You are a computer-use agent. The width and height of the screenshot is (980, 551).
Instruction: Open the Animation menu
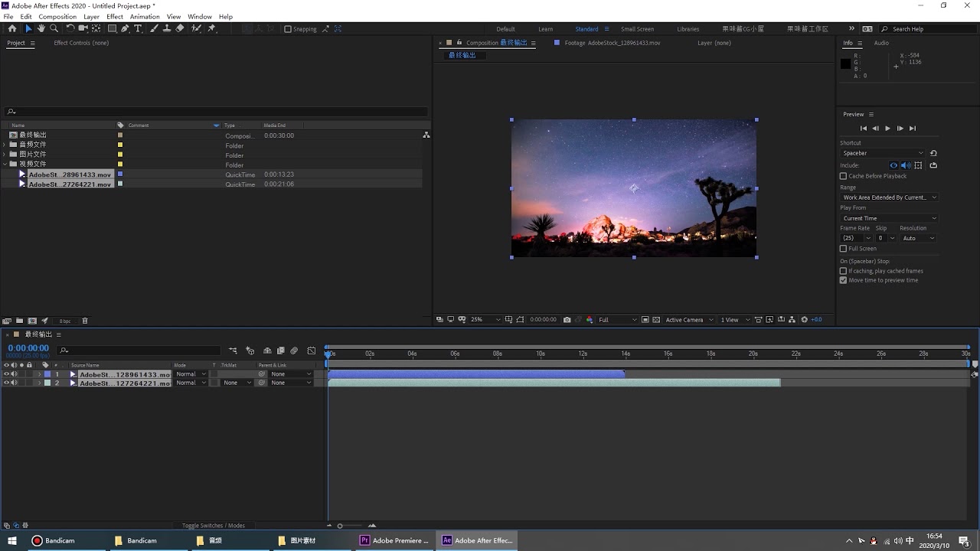pos(145,16)
